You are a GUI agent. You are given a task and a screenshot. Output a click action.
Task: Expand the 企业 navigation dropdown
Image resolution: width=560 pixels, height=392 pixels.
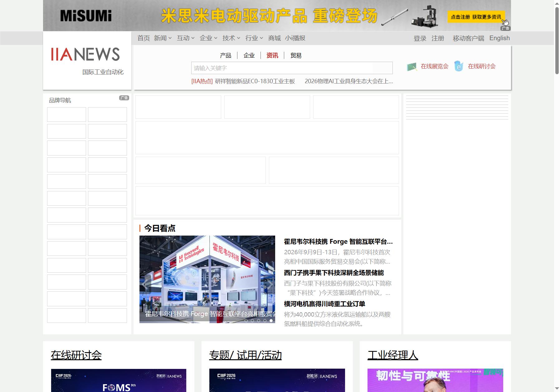click(x=208, y=38)
